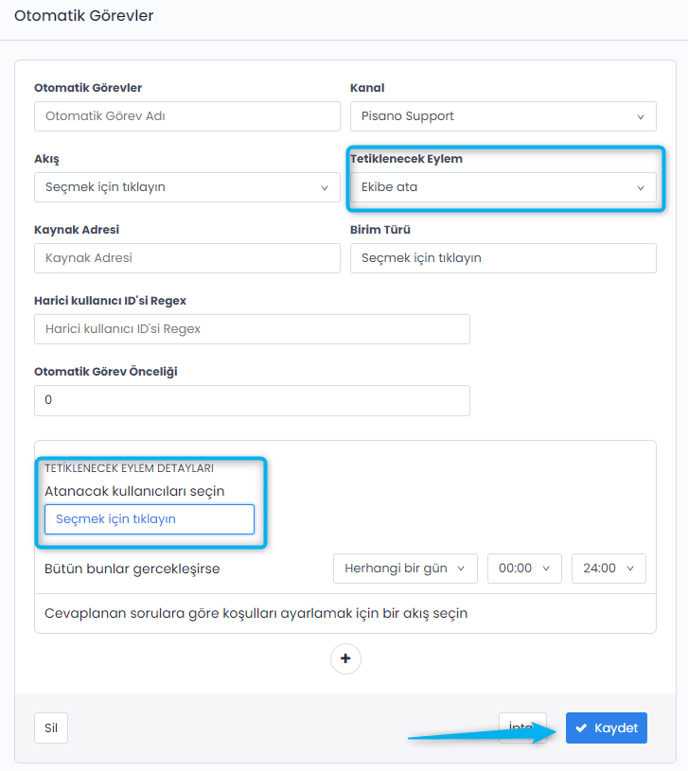Open the 00:00 start time dropdown
This screenshot has height=771, width=688.
(x=523, y=568)
